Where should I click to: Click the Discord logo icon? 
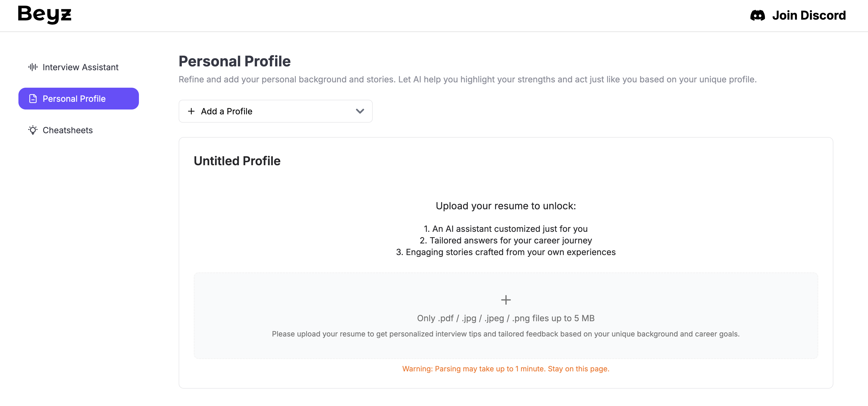(x=757, y=16)
